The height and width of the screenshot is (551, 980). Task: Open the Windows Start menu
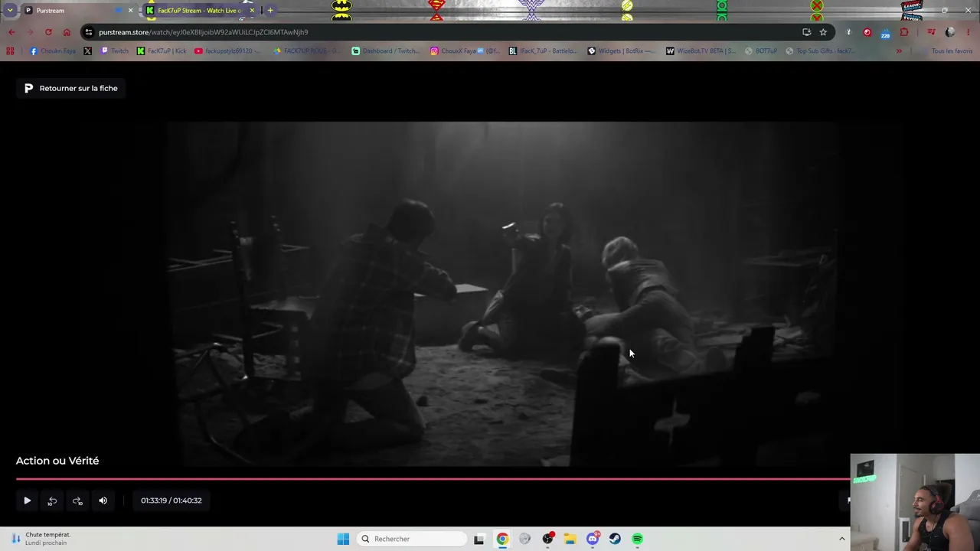point(343,539)
